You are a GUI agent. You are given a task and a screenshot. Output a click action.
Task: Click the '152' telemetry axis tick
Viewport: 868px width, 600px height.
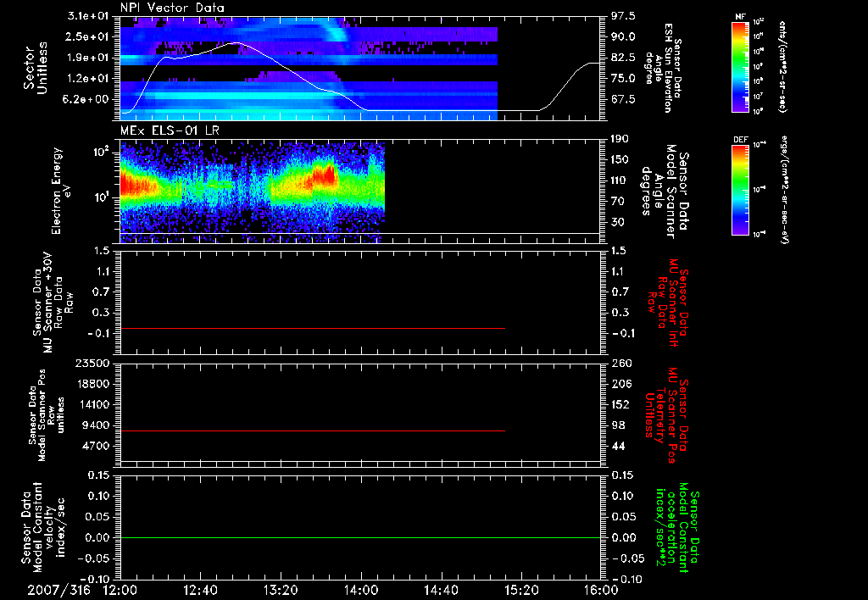pyautogui.click(x=620, y=404)
